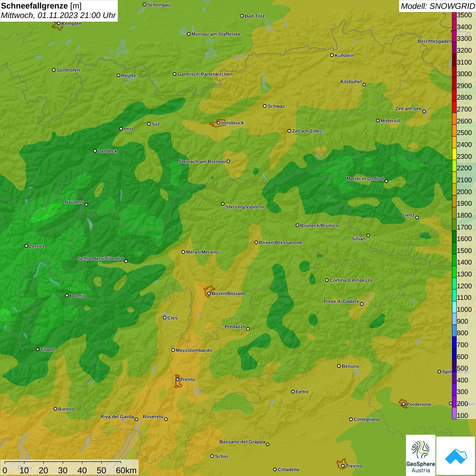
Task: Click the Pieve di Cadore label
Action: click(x=341, y=301)
